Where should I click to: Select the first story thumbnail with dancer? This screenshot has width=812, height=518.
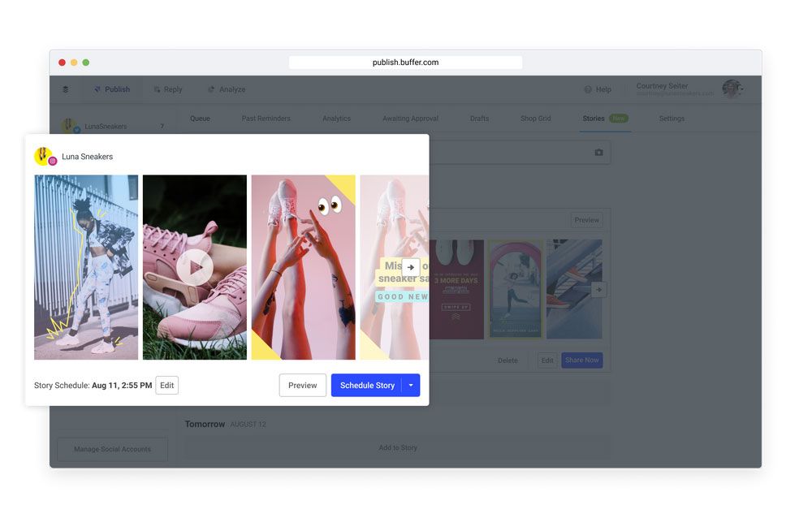click(x=86, y=267)
